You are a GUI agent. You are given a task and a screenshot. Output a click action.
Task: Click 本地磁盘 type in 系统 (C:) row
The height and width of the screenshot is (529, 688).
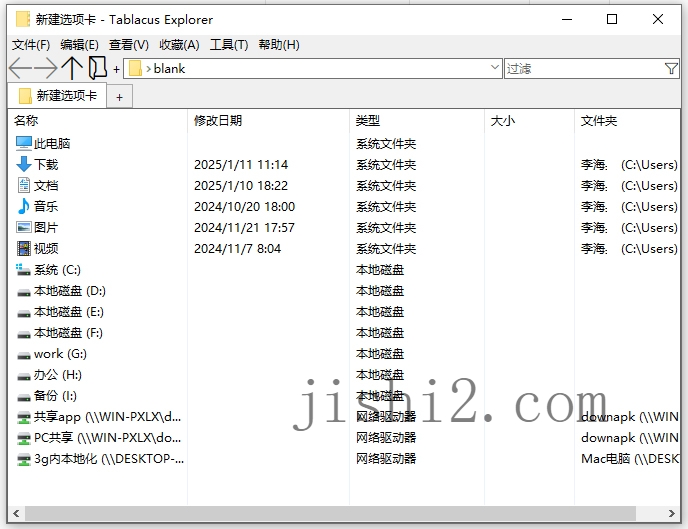coord(380,270)
